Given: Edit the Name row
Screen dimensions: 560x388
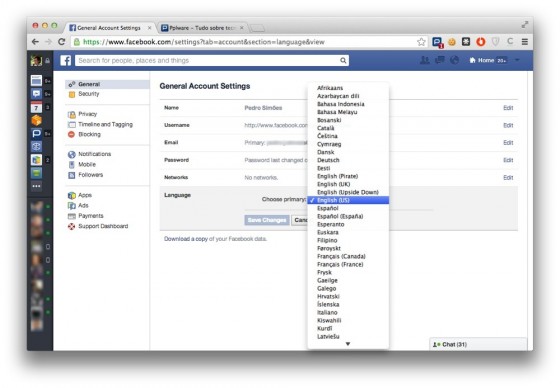Looking at the screenshot, I should (508, 108).
